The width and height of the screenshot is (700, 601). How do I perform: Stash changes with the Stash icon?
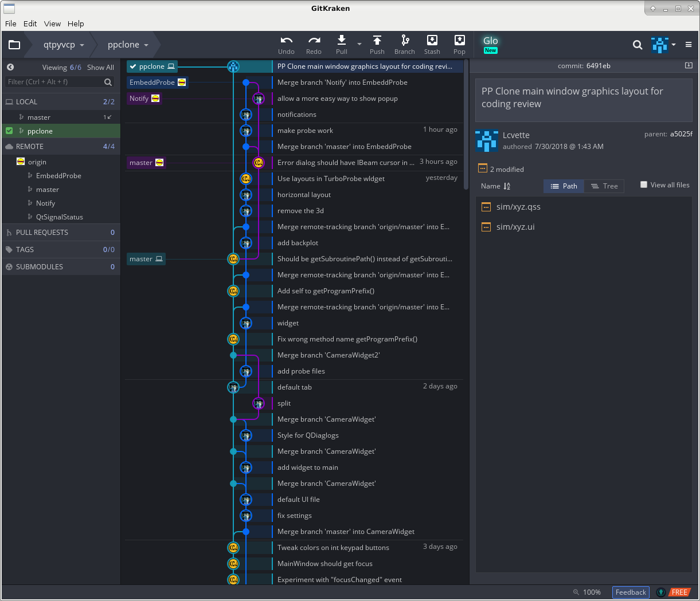click(432, 40)
